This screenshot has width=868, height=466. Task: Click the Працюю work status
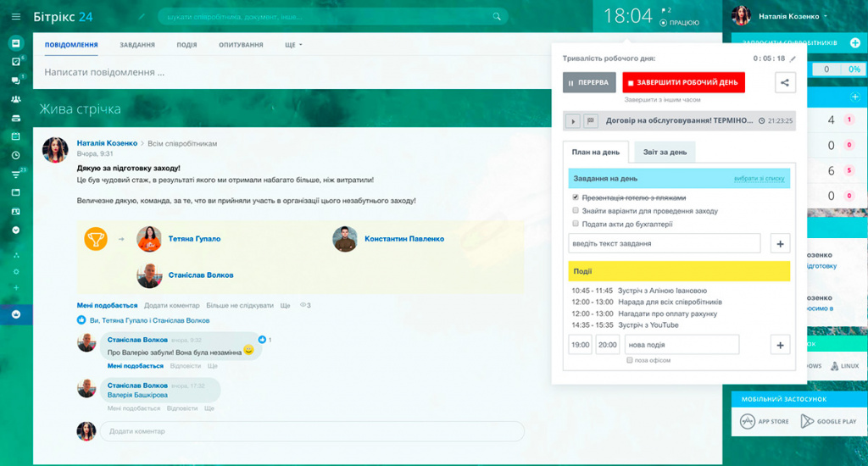679,23
